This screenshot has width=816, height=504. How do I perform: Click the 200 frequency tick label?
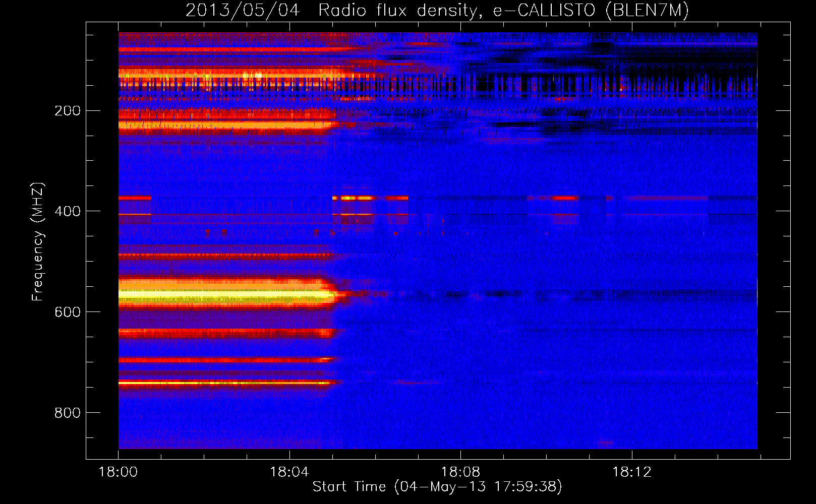pyautogui.click(x=68, y=111)
